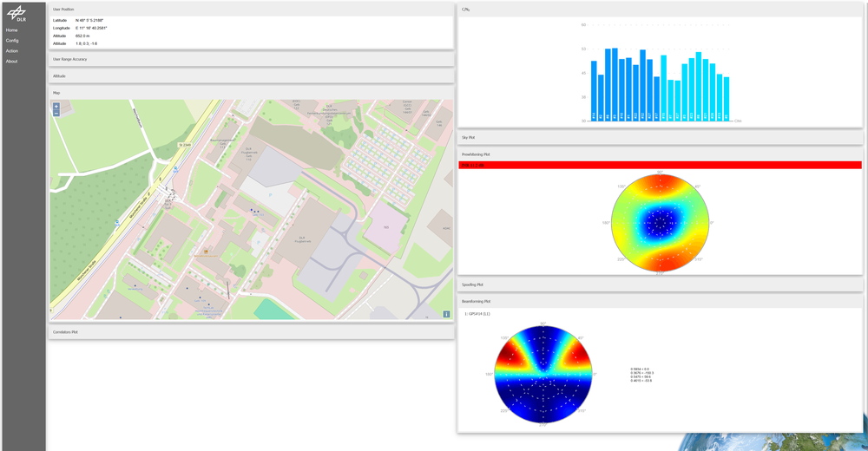Expand the Altitude panel
Image resolution: width=868 pixels, height=451 pixels.
251,76
